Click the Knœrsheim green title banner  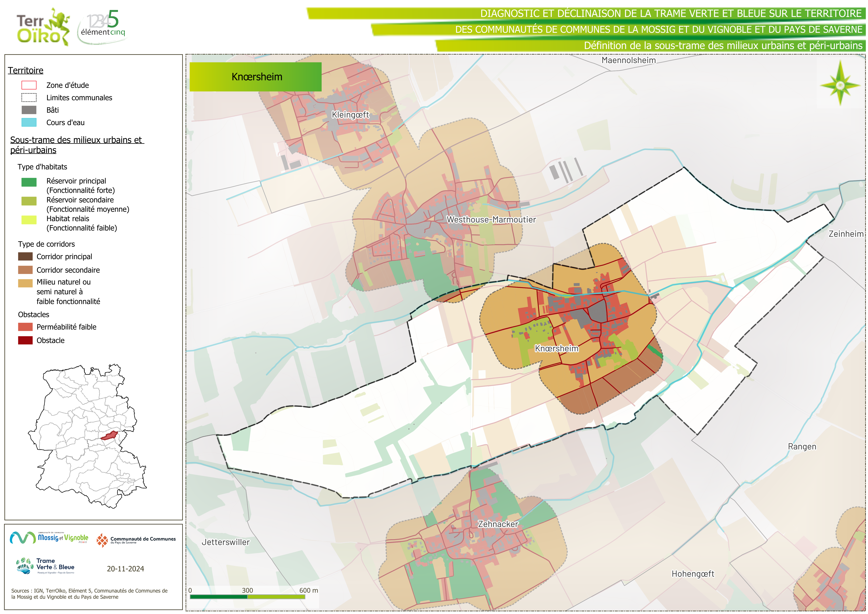click(x=255, y=77)
